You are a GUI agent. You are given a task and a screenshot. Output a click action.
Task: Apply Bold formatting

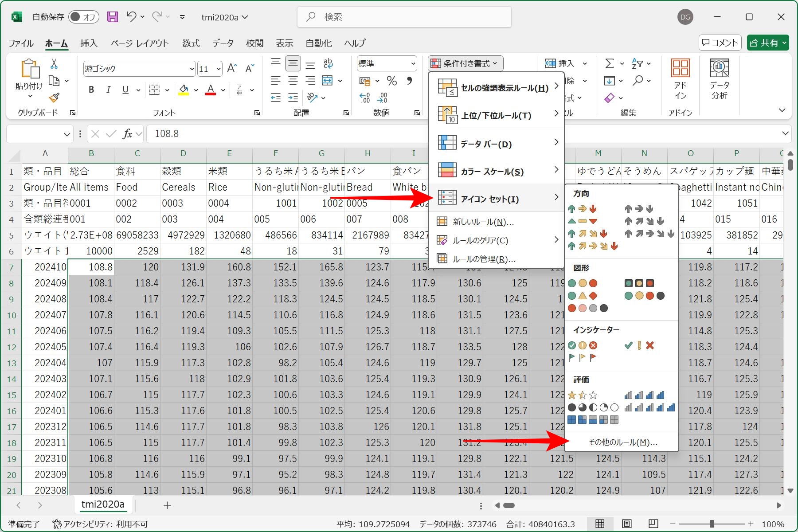coord(91,90)
